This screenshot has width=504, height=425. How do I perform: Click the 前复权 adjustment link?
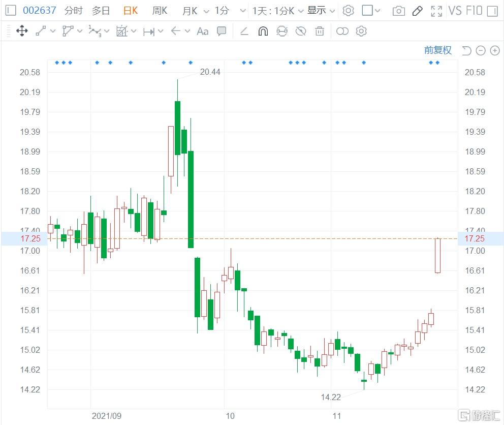point(437,50)
